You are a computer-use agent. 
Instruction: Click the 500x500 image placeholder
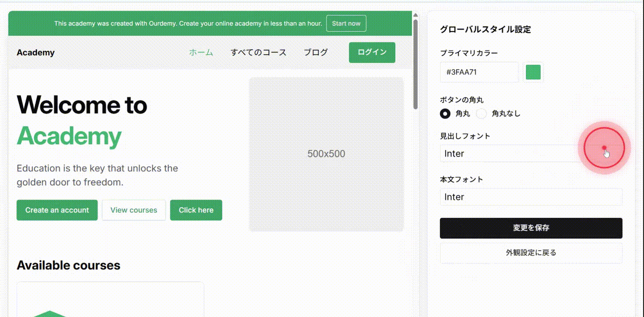click(326, 154)
